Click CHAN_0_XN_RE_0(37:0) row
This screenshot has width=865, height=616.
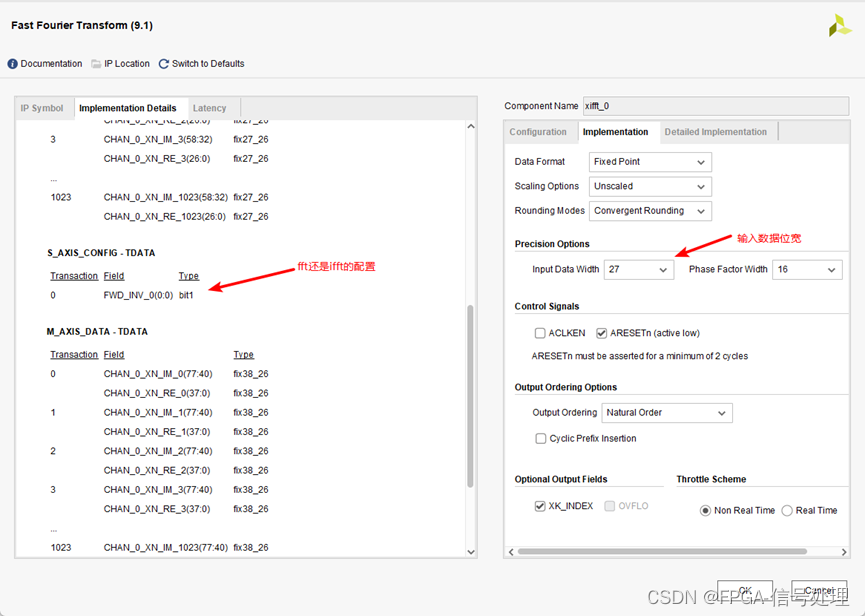[x=157, y=393]
